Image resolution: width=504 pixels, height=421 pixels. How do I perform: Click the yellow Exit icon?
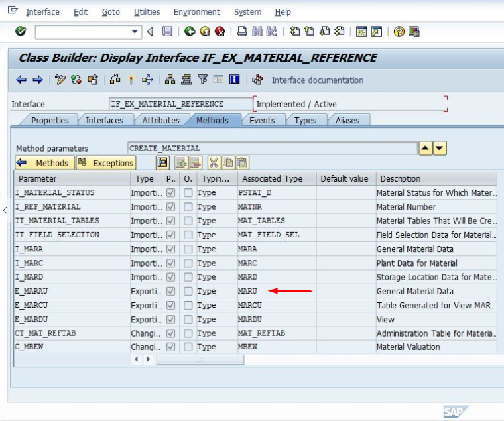point(205,32)
